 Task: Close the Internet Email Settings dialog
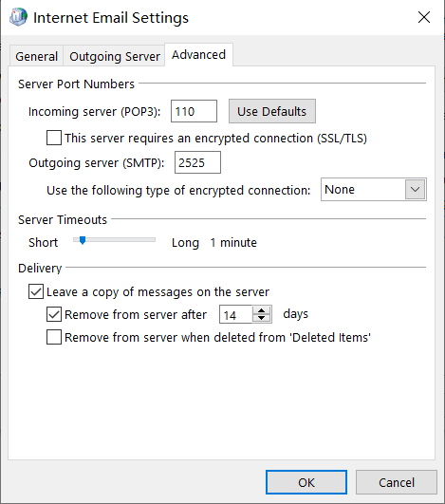click(x=424, y=17)
